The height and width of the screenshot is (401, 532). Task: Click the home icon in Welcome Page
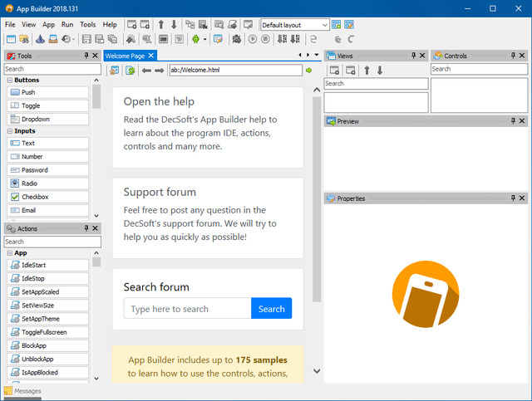coord(115,71)
